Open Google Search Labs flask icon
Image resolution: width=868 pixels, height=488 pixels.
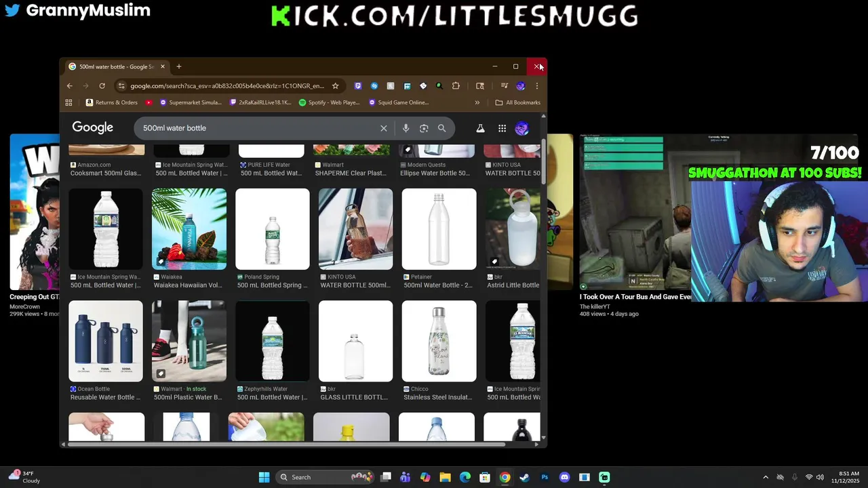(480, 128)
